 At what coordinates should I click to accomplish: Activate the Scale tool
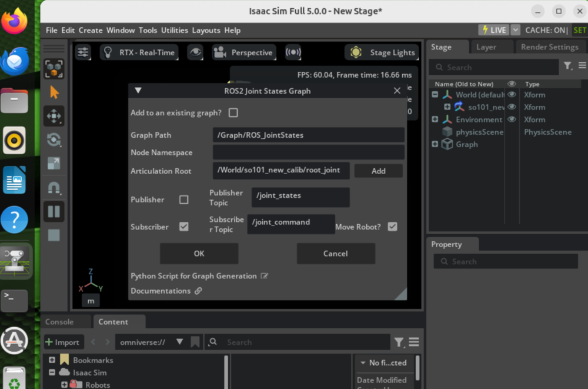tap(54, 164)
